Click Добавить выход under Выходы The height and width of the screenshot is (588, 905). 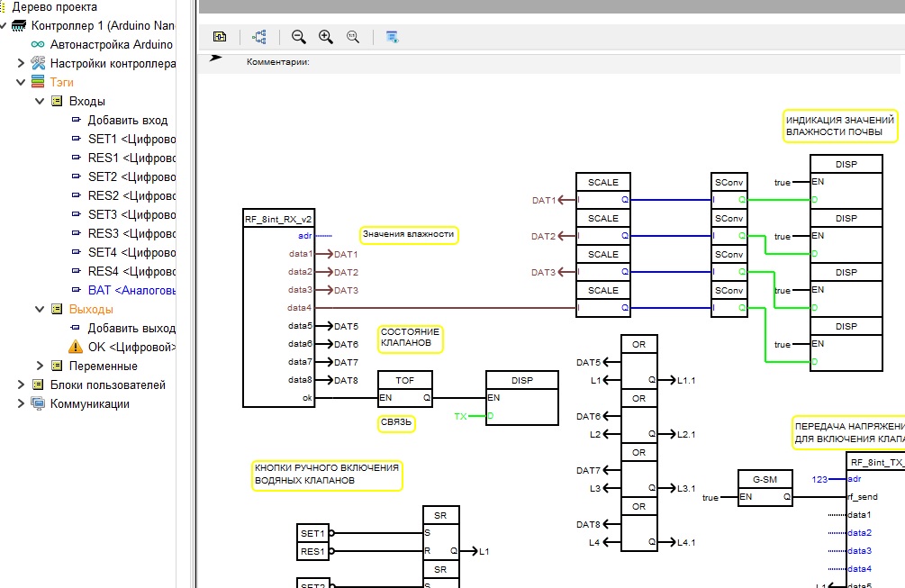pyautogui.click(x=131, y=328)
